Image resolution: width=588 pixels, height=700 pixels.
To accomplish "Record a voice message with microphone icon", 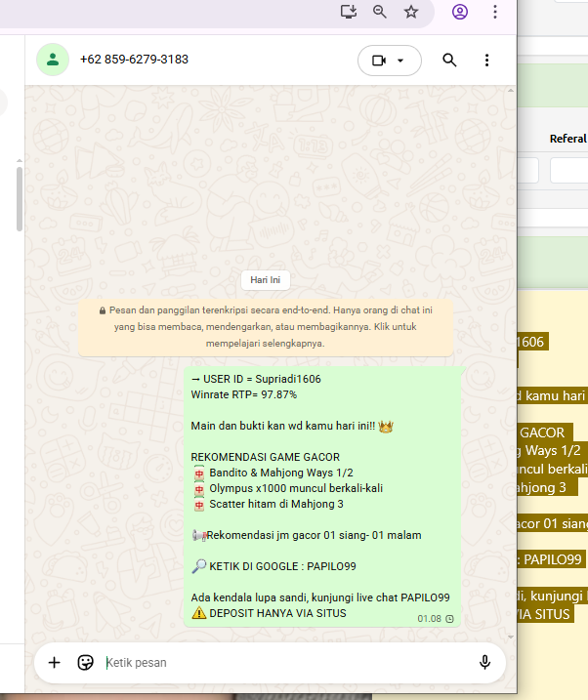I will 484,663.
